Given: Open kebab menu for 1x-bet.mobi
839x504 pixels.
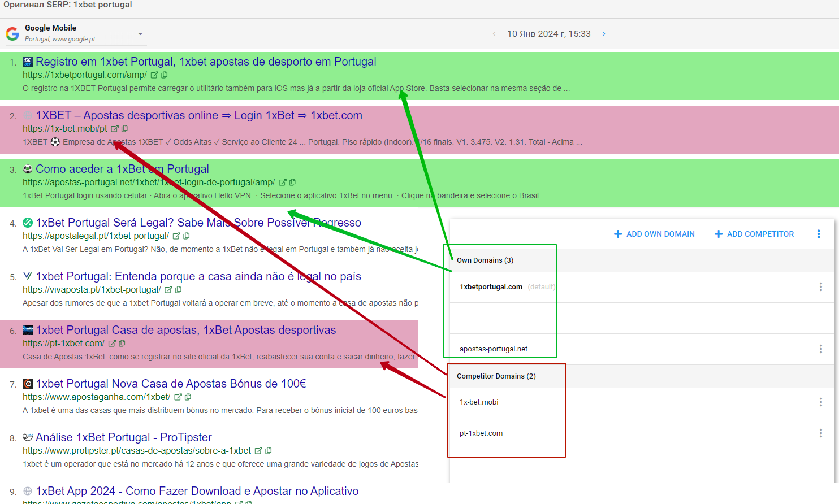Looking at the screenshot, I should [821, 402].
